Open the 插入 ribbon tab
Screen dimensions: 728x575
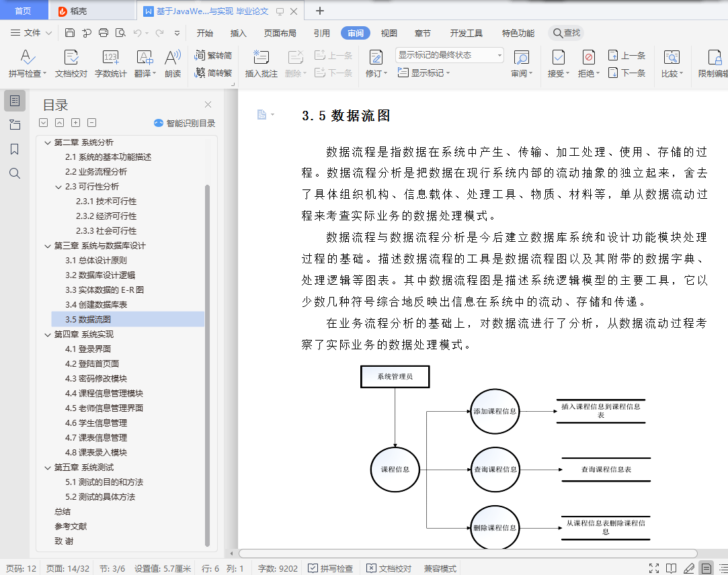click(238, 33)
